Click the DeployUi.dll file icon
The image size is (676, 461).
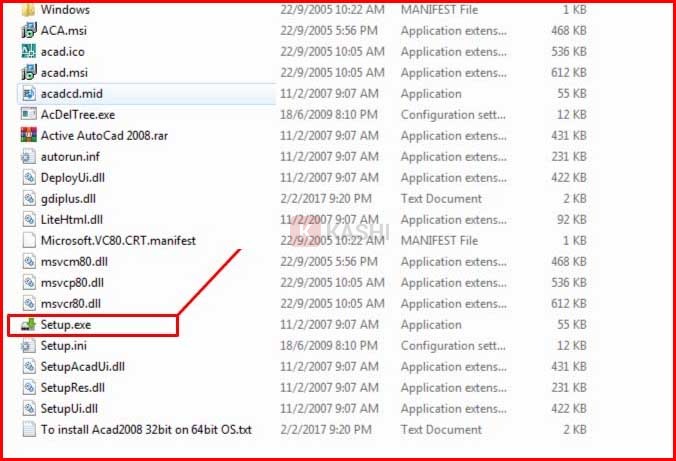[29, 178]
